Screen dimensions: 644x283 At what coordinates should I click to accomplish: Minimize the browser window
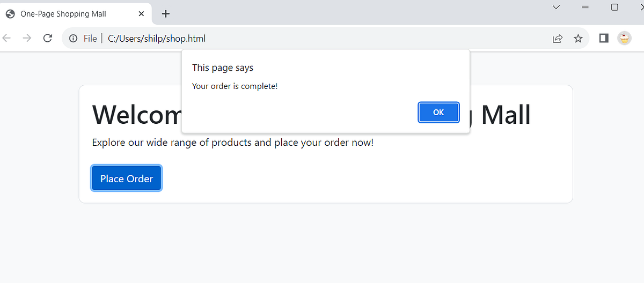[585, 7]
